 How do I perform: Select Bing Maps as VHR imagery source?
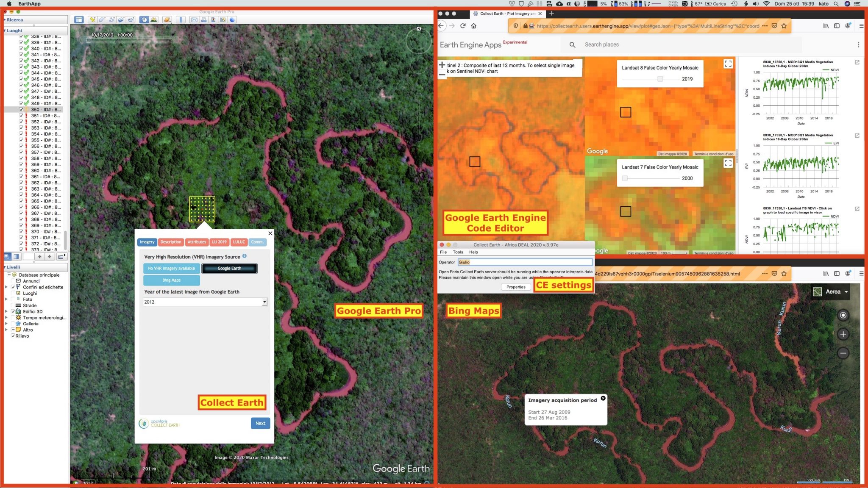pos(171,280)
